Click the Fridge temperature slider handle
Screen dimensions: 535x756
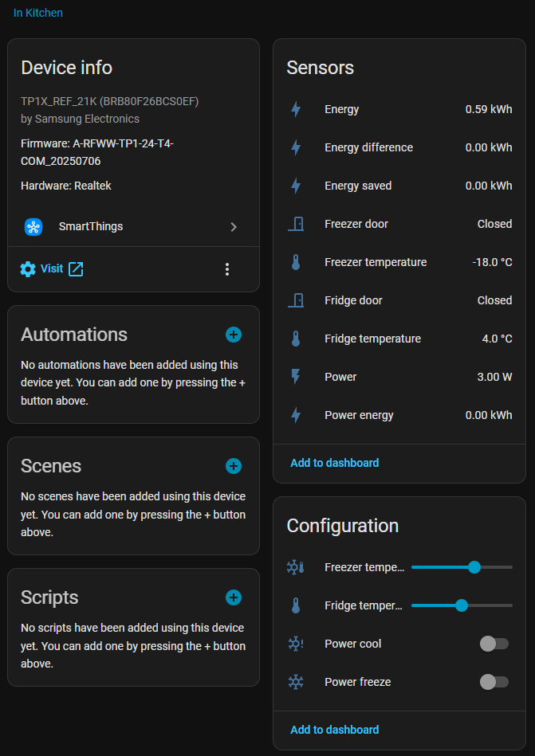[x=461, y=605]
